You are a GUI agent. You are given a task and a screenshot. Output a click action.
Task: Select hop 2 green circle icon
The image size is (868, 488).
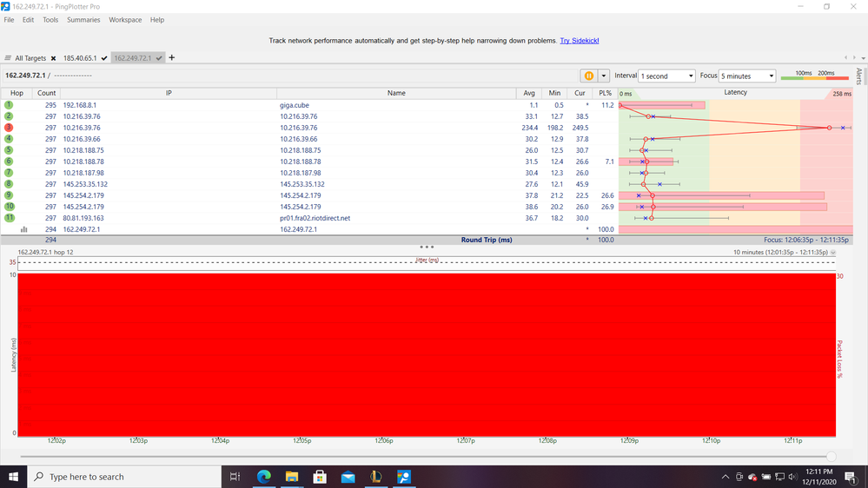tap(9, 116)
